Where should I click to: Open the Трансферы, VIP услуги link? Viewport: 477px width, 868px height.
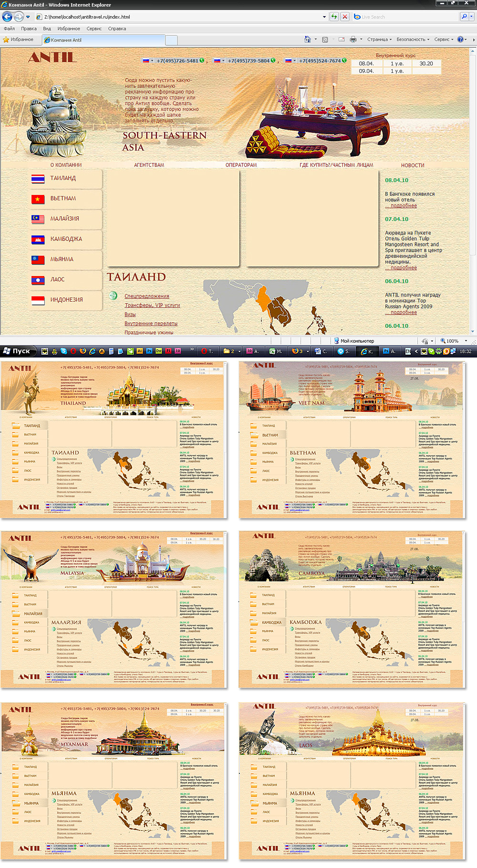pyautogui.click(x=152, y=305)
